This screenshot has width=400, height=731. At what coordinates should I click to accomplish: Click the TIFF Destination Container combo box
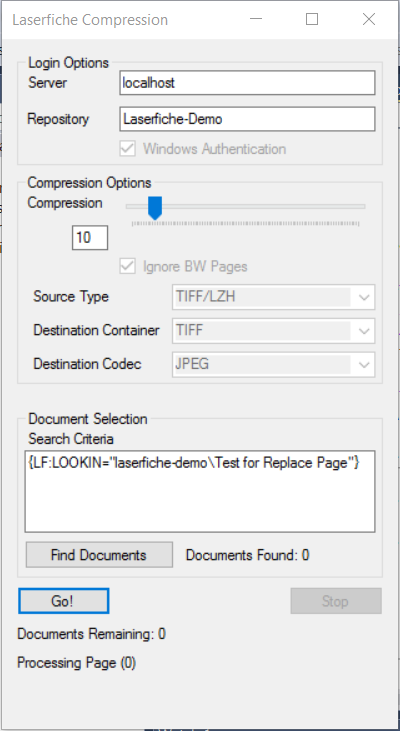pos(273,331)
